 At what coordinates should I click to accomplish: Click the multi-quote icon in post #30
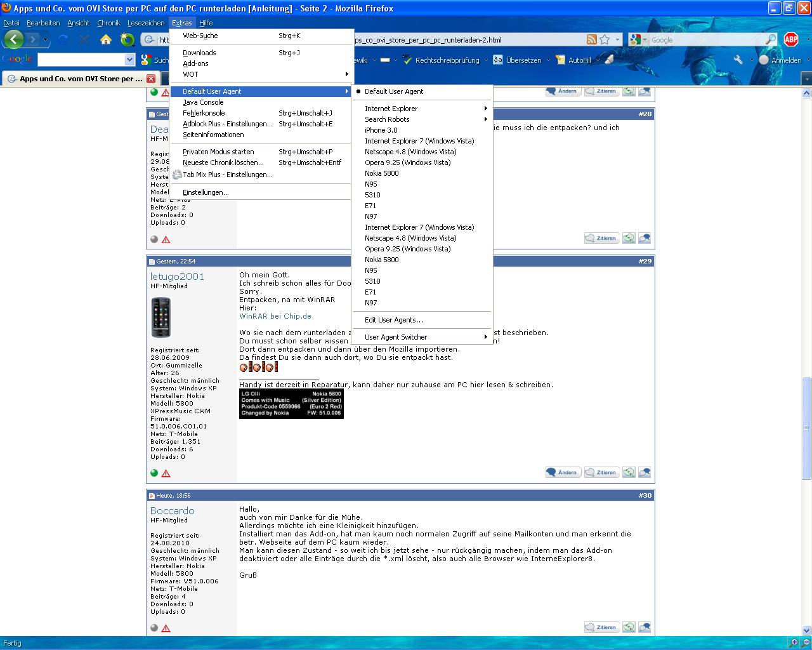click(628, 627)
